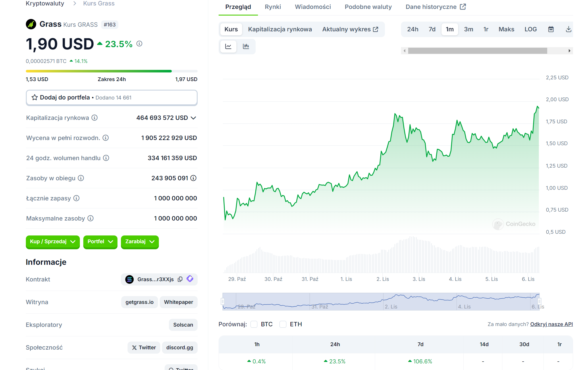Open the Odkryj nasze API link

pos(551,324)
